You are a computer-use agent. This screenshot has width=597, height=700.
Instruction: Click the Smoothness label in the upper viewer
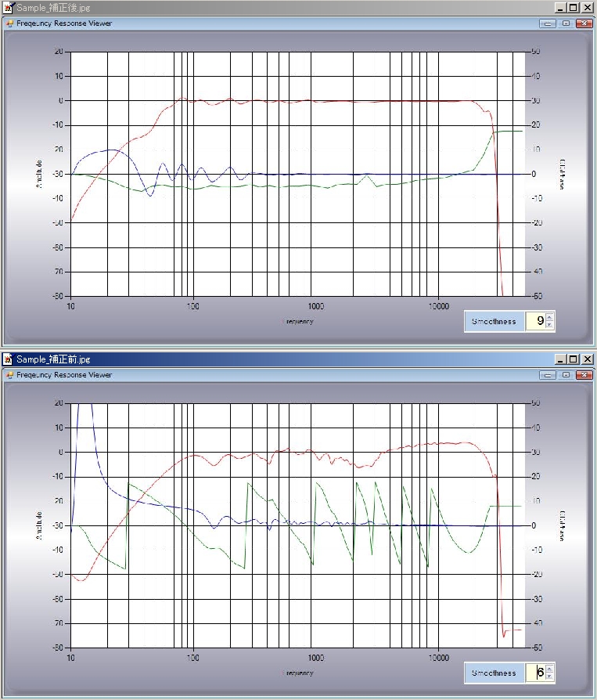494,321
